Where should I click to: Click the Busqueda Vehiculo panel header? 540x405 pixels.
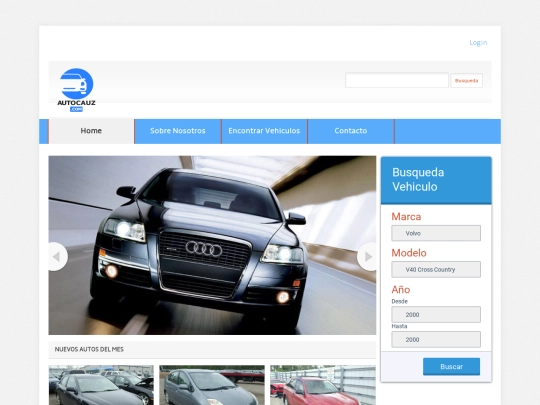click(x=436, y=180)
